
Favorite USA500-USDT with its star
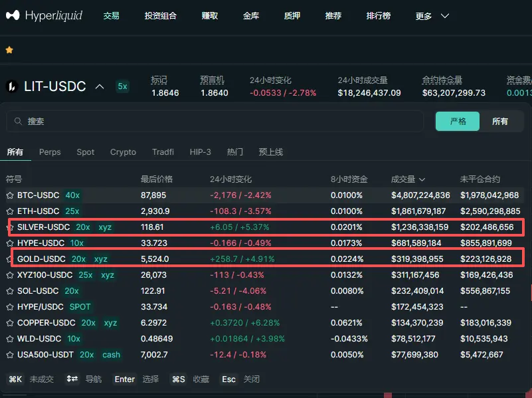(x=10, y=355)
